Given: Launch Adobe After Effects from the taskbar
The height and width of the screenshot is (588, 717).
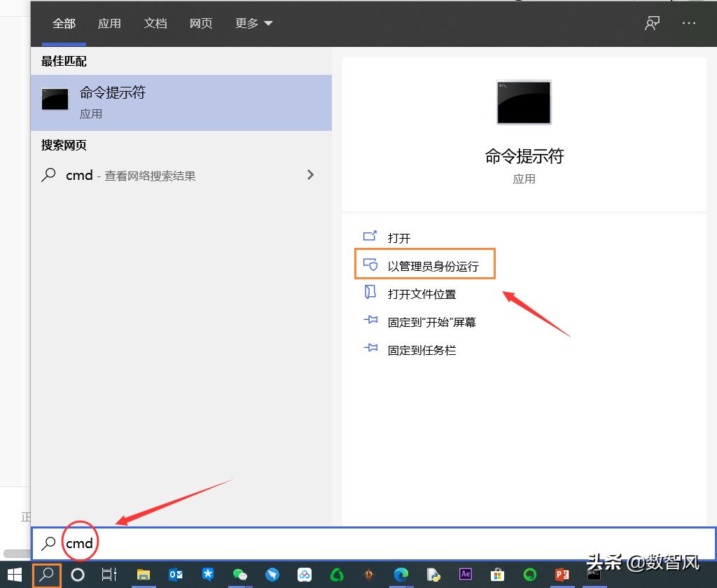Looking at the screenshot, I should [x=466, y=575].
